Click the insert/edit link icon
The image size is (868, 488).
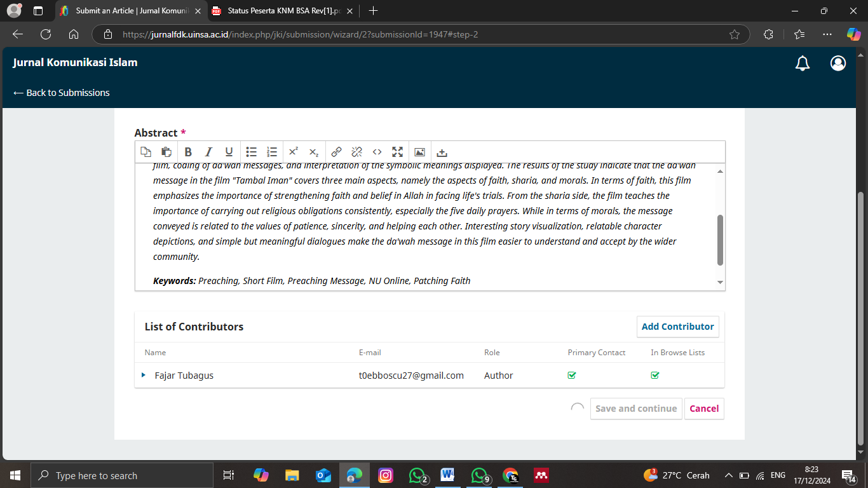coord(337,152)
